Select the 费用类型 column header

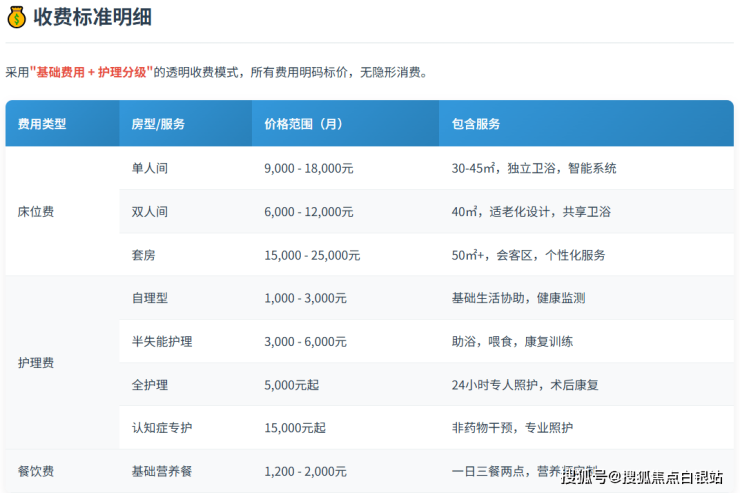42,124
